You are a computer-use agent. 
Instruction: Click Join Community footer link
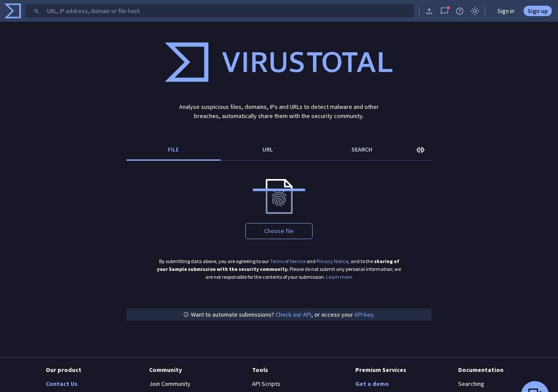point(170,384)
